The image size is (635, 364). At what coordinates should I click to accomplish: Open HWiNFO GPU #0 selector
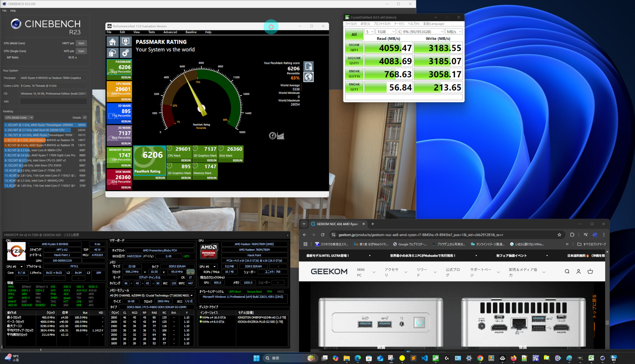click(x=208, y=266)
